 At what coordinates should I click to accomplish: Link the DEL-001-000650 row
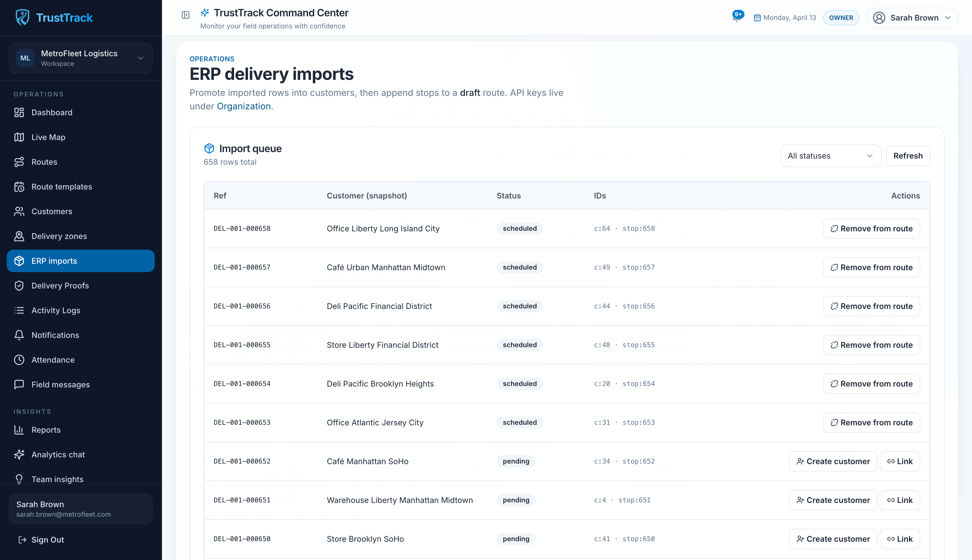click(x=900, y=539)
